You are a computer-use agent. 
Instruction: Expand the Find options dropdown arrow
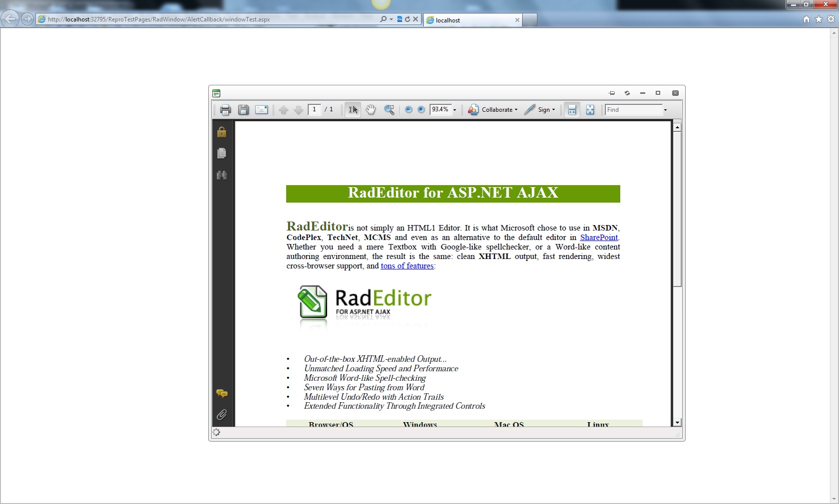(665, 110)
